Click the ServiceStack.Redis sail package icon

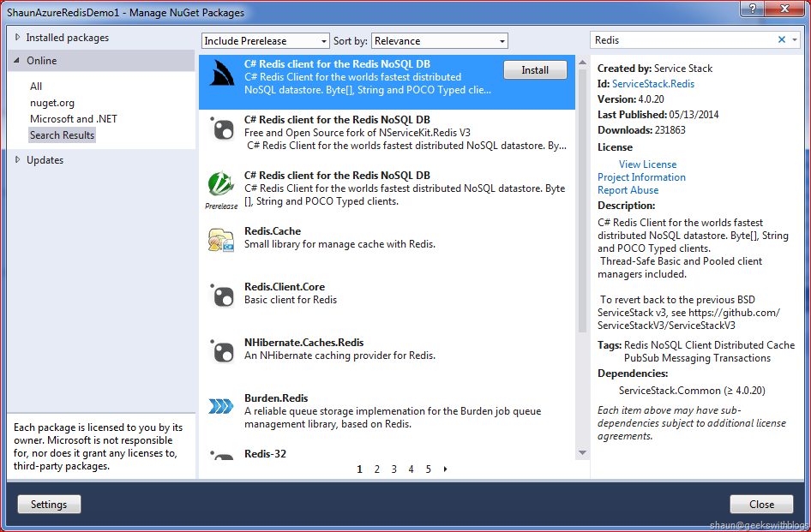pyautogui.click(x=222, y=74)
